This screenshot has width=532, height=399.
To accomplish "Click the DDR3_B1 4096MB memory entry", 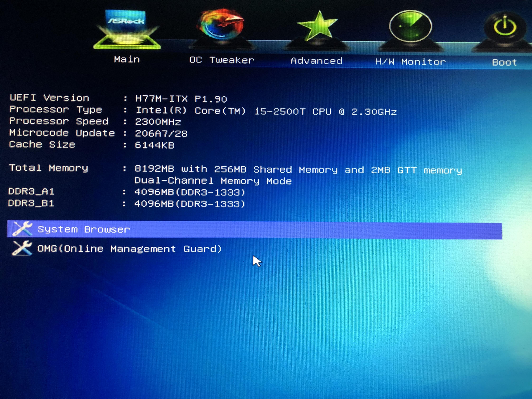I will (x=190, y=204).
